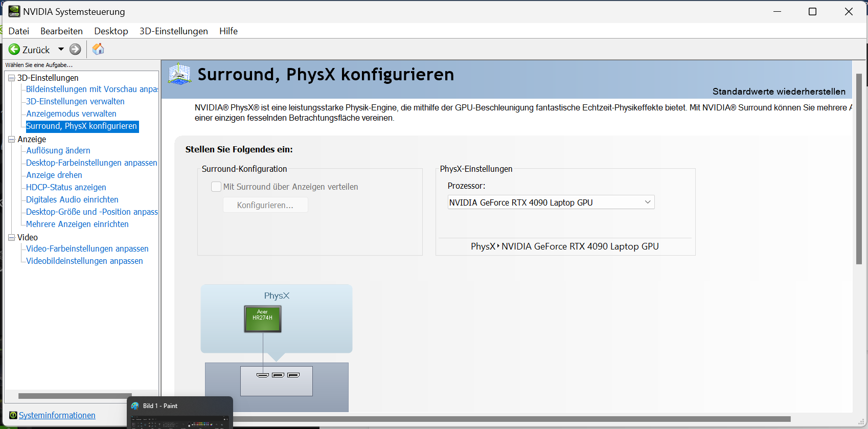Open Digitales Audio einrichten
Image resolution: width=868 pixels, height=429 pixels.
(72, 199)
